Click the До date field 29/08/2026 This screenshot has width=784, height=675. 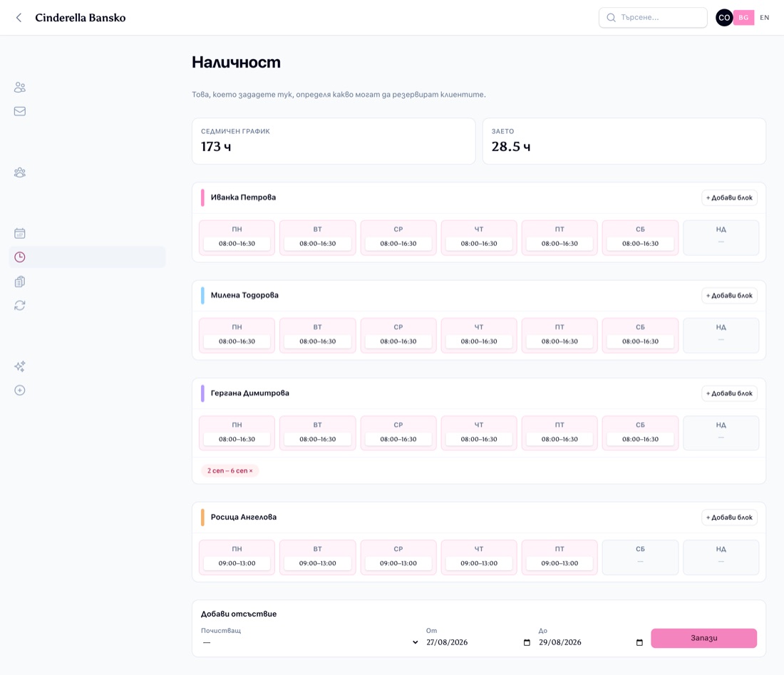(x=591, y=642)
